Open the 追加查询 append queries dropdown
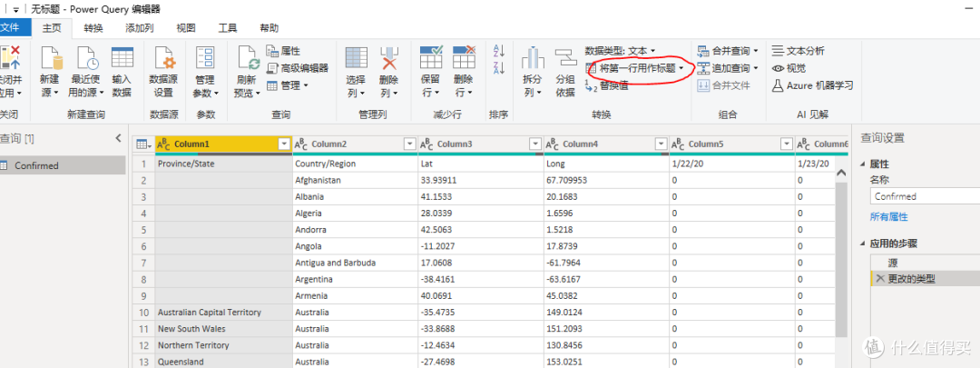This screenshot has width=980, height=368. 728,67
